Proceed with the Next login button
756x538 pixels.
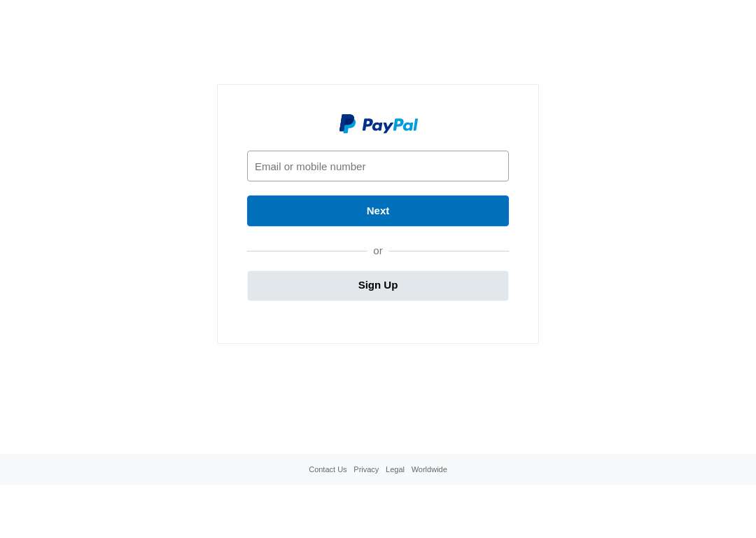coord(377,211)
